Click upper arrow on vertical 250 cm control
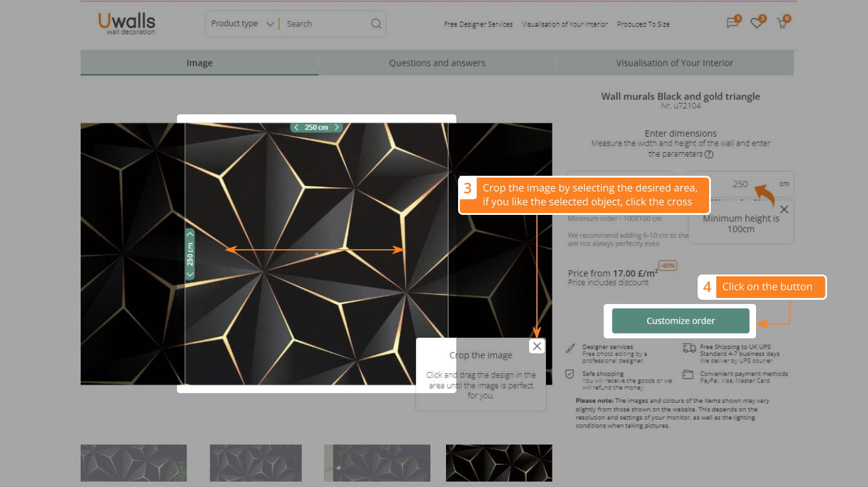 click(190, 234)
